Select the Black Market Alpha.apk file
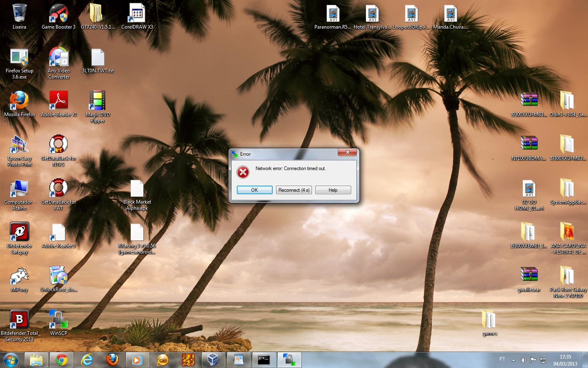This screenshot has width=588, height=368. point(137,195)
